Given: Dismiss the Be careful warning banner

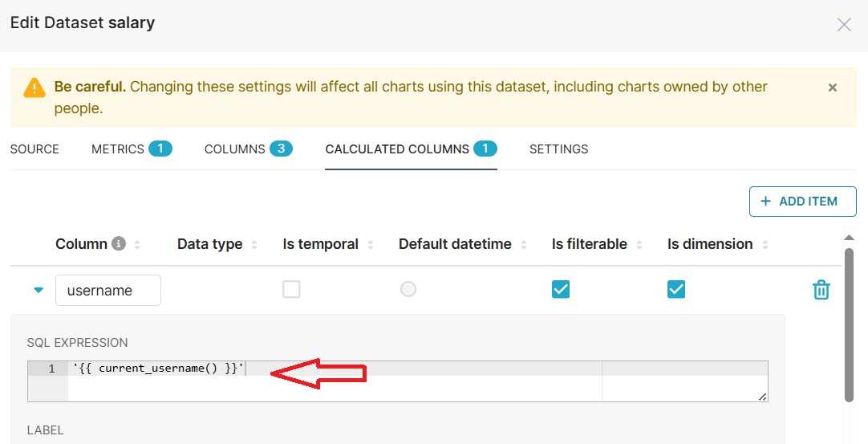Looking at the screenshot, I should 833,88.
